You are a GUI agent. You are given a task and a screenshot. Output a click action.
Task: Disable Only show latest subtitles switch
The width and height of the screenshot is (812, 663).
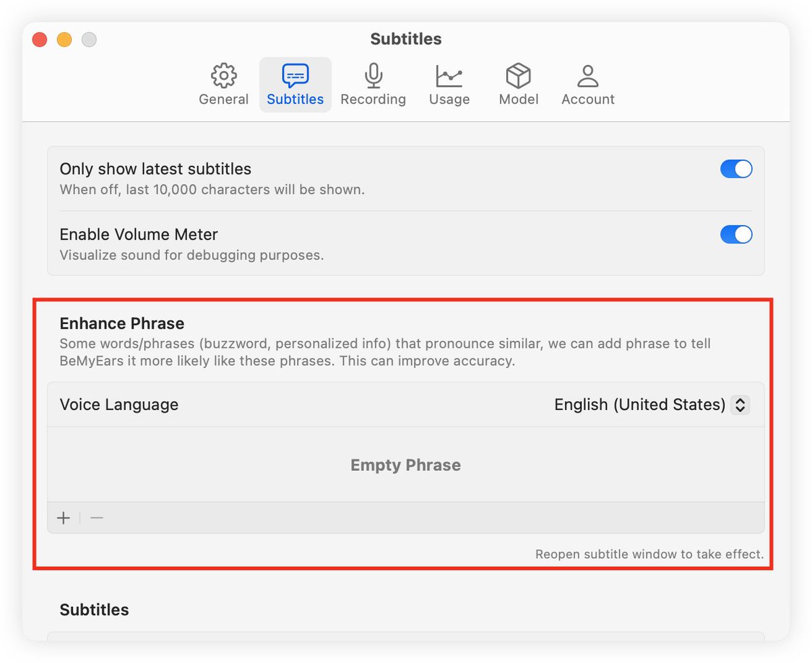736,169
